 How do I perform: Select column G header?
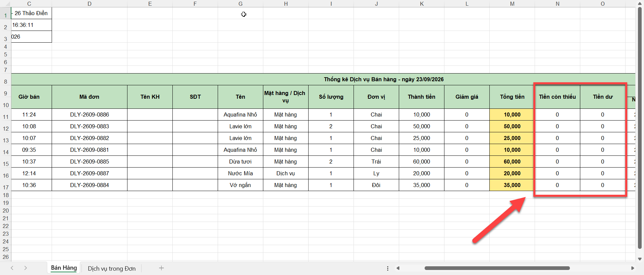pyautogui.click(x=240, y=4)
